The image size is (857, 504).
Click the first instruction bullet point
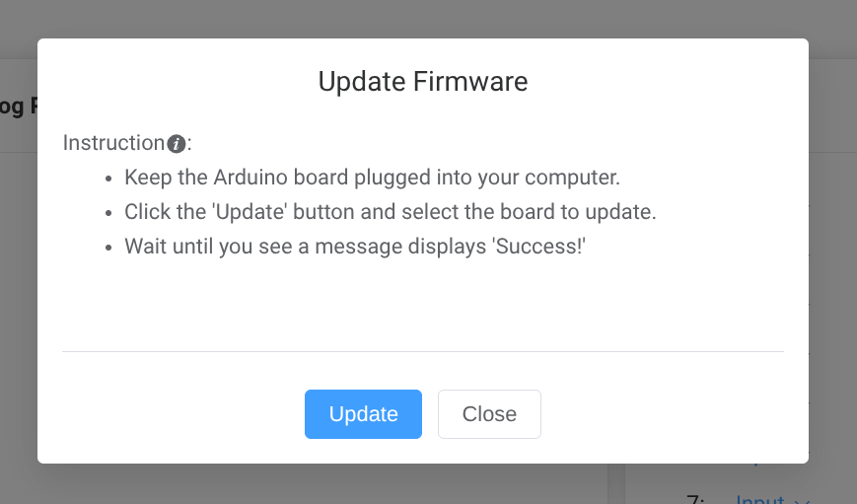108,180
